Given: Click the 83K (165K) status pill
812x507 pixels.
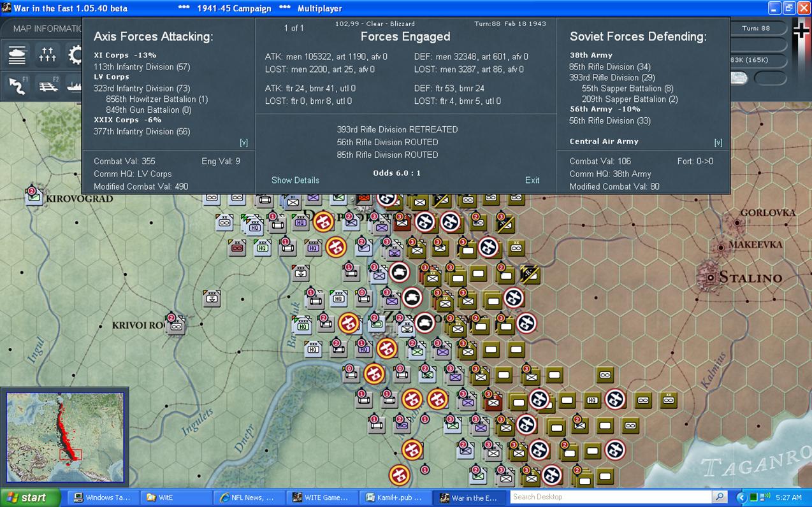Looking at the screenshot, I should pyautogui.click(x=758, y=60).
